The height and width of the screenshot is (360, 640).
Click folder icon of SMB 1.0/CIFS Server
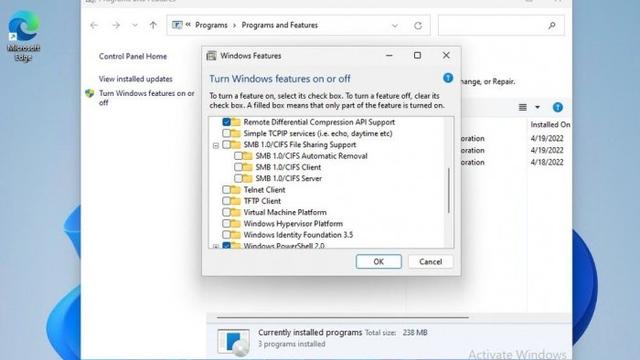[247, 178]
